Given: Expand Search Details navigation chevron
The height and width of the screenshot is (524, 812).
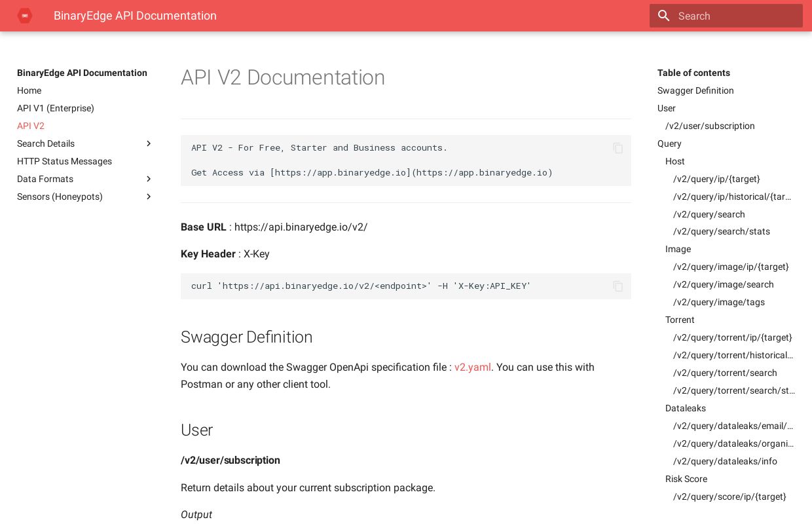Looking at the screenshot, I should [149, 143].
